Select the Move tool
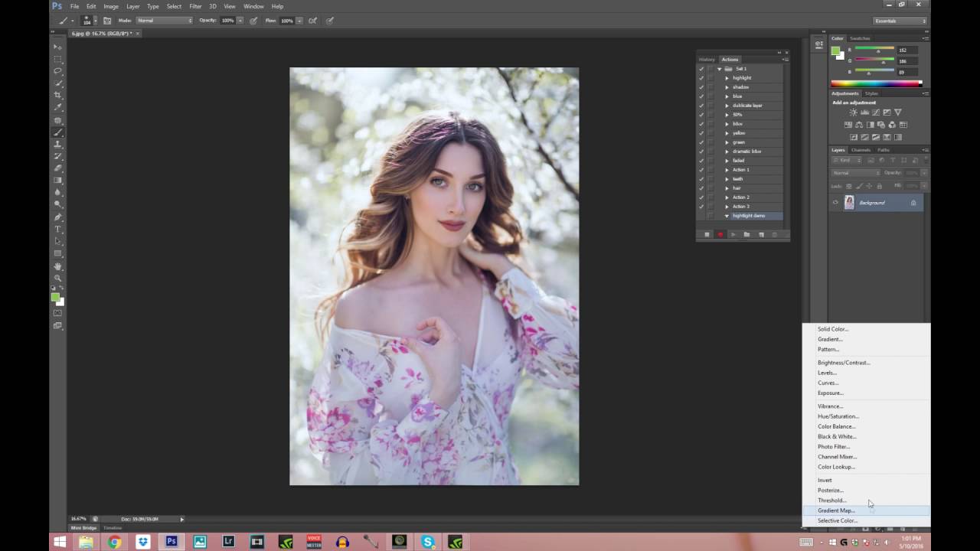 pos(58,47)
